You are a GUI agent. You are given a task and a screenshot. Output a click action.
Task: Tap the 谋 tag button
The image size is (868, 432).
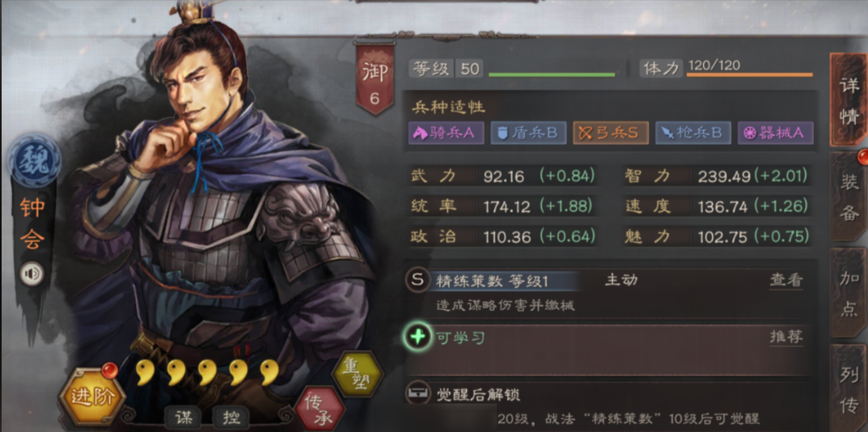pos(184,417)
